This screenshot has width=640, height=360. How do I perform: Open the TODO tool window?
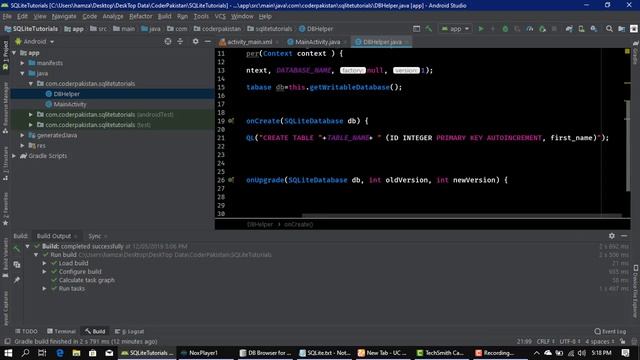tap(26, 331)
